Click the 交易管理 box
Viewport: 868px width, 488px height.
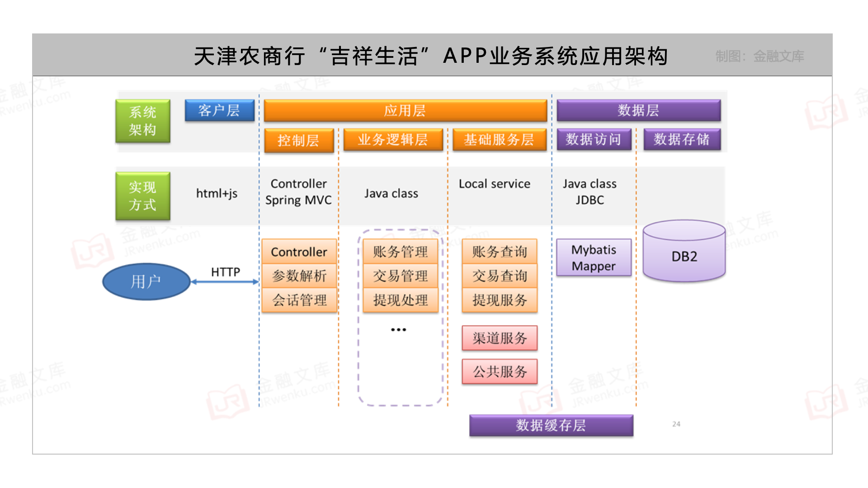pyautogui.click(x=401, y=276)
